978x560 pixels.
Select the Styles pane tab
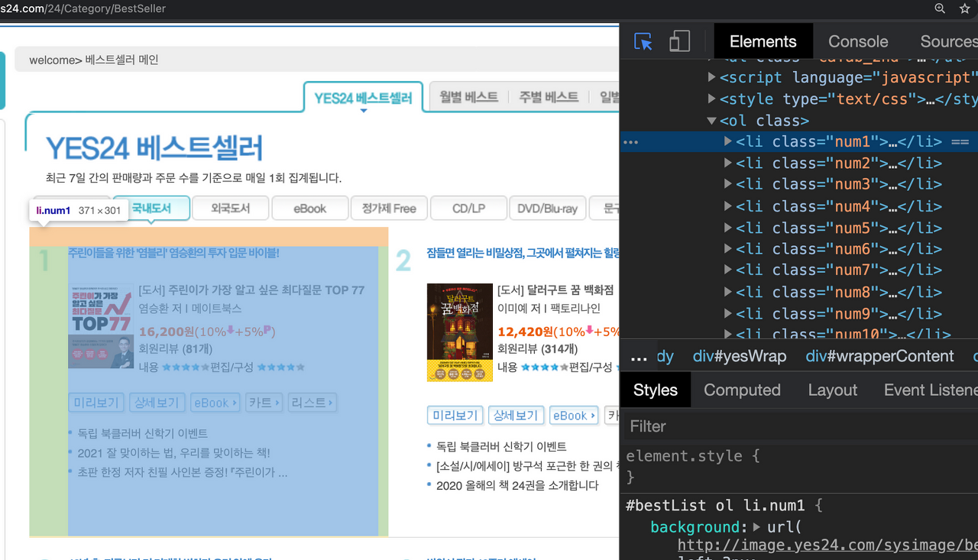[655, 390]
